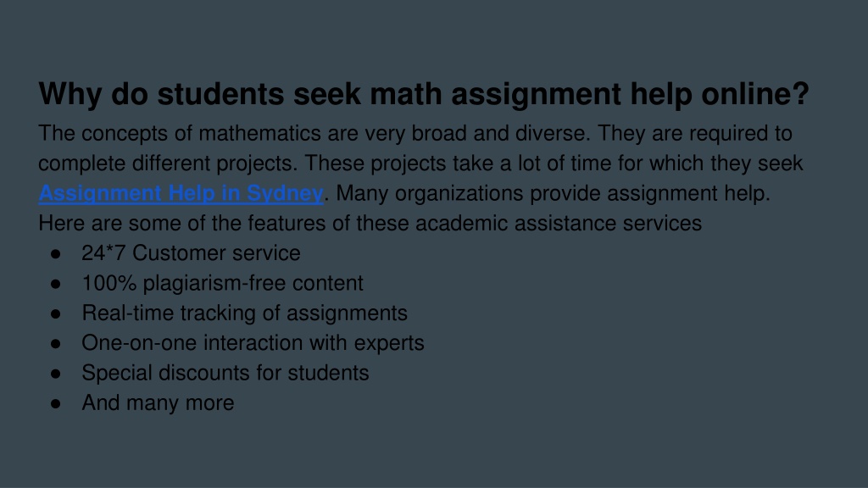
Task: Click the "Real-time tracking of assignments" line
Action: (245, 313)
